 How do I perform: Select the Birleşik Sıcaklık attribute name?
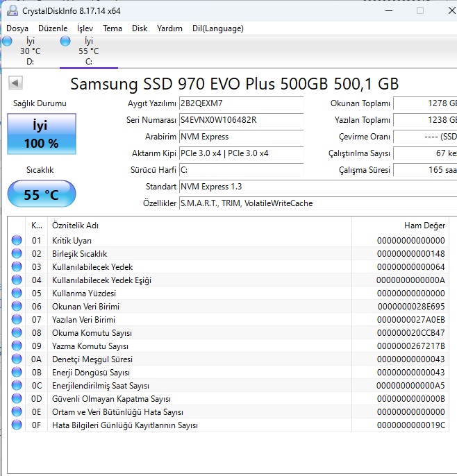[x=80, y=254]
